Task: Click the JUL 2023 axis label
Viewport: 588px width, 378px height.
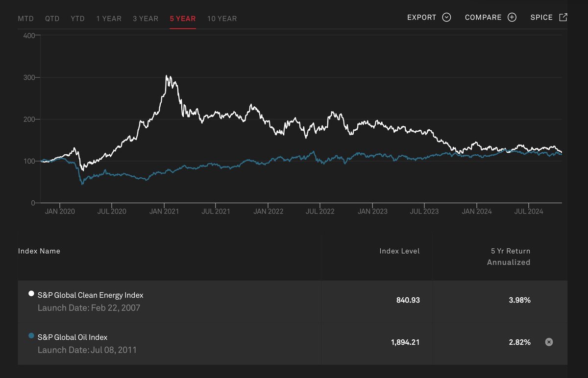Action: click(x=424, y=212)
